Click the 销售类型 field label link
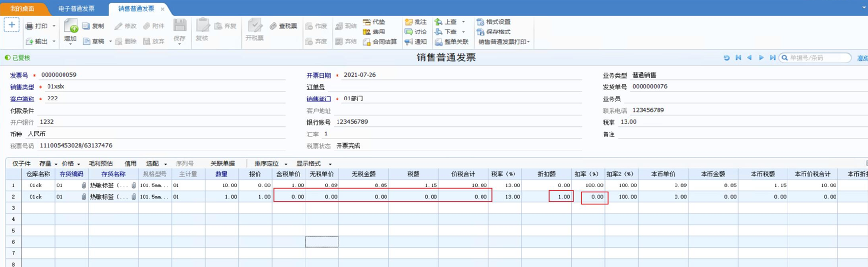868x267 pixels. pos(22,87)
